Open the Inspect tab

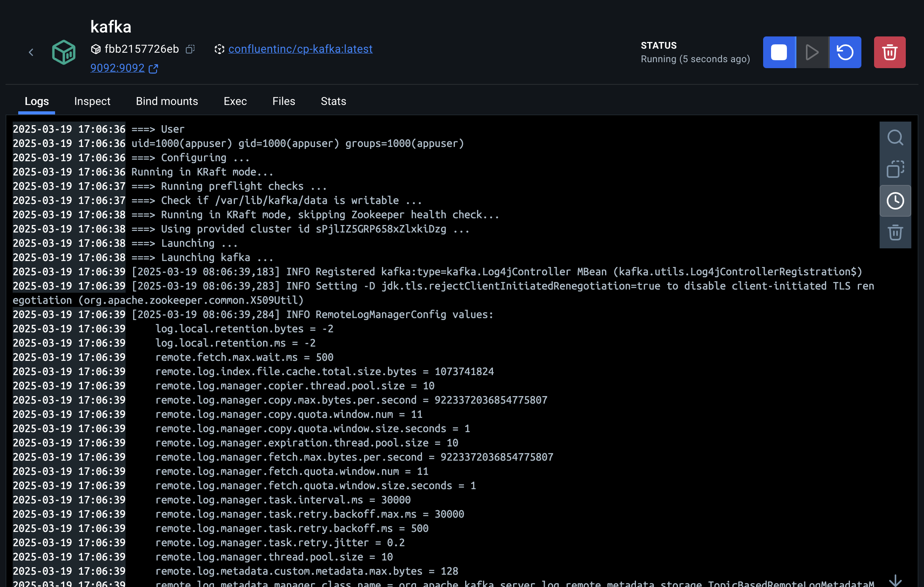tap(92, 101)
